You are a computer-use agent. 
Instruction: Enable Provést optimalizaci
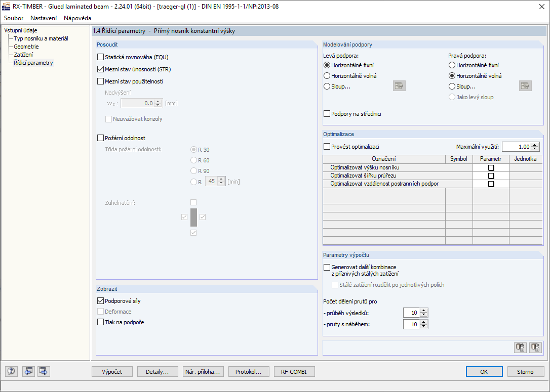tap(327, 146)
